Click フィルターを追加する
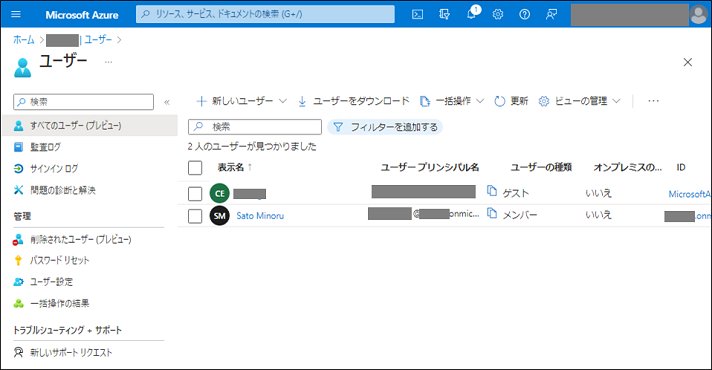The height and width of the screenshot is (370, 712). (385, 127)
